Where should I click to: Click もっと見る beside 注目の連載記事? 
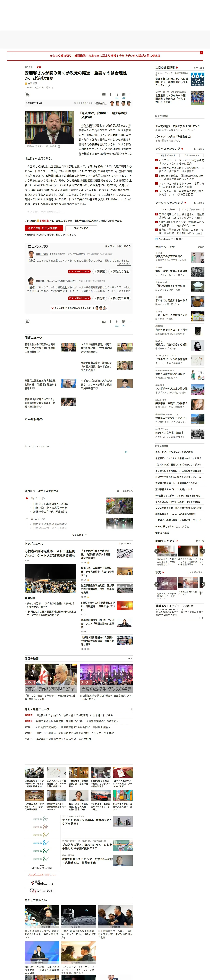click(199, 68)
